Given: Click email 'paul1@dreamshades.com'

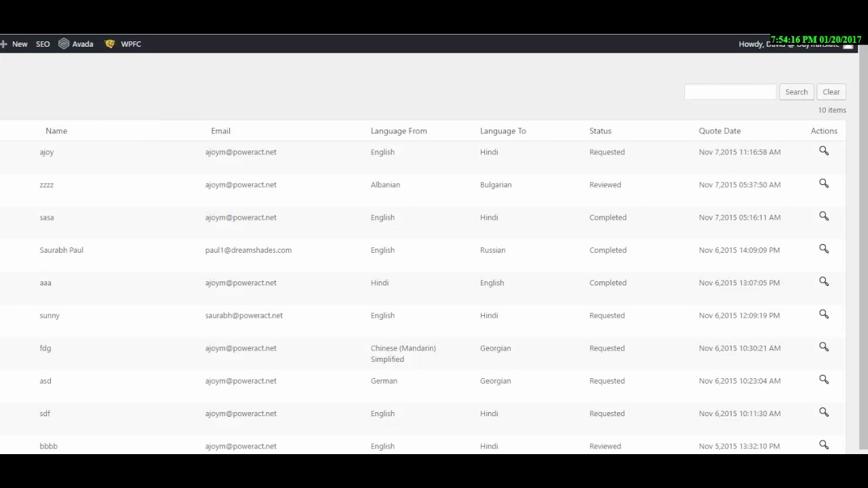Looking at the screenshot, I should click(248, 250).
